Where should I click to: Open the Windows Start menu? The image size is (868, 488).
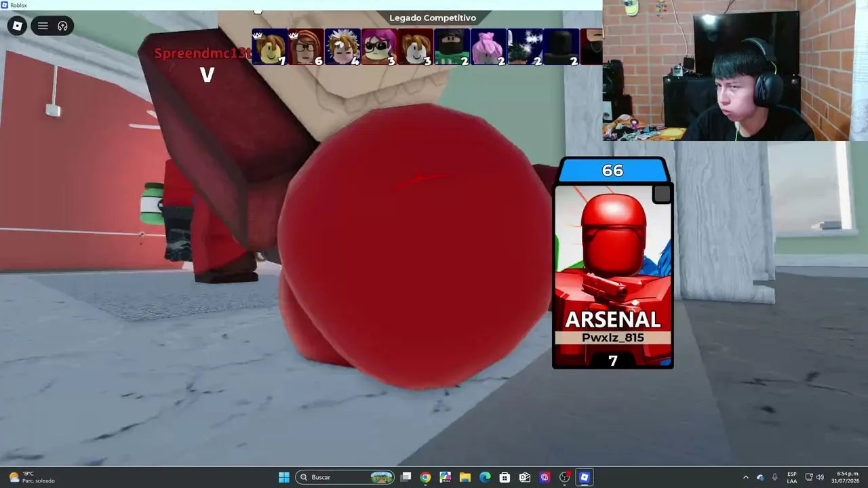pyautogui.click(x=284, y=477)
